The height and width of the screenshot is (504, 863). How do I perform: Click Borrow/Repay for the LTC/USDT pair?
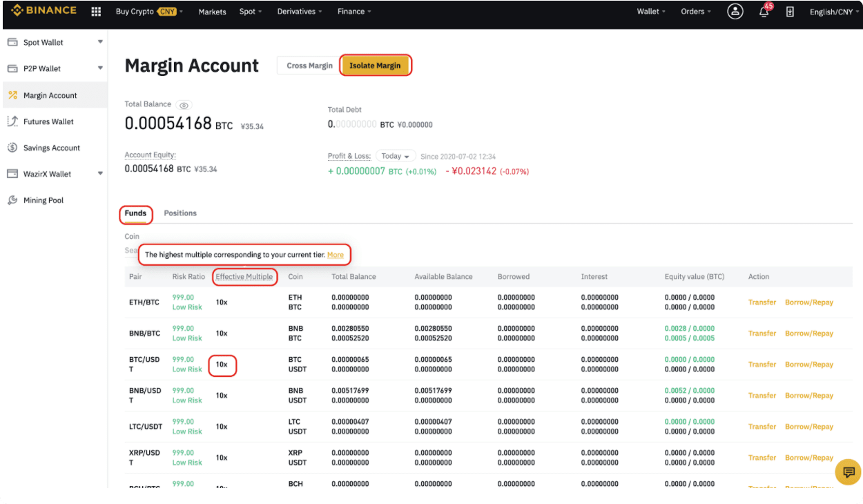point(809,427)
